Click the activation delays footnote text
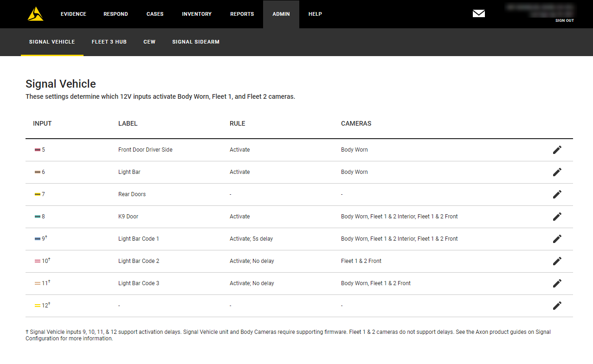Image resolution: width=593 pixels, height=364 pixels. 288,335
